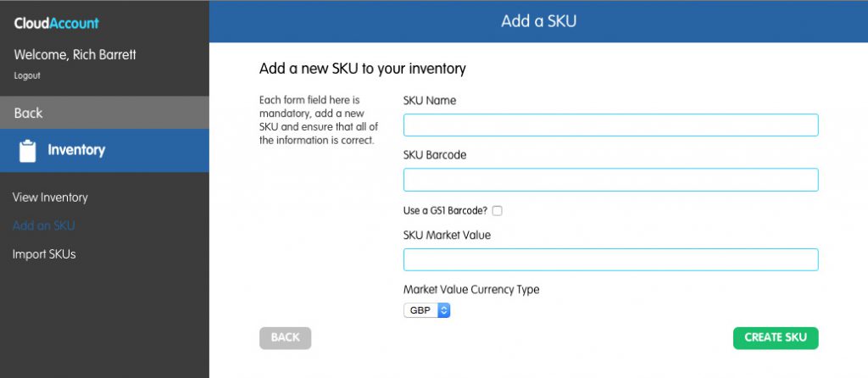Image resolution: width=868 pixels, height=378 pixels.
Task: Log out via the Logout link
Action: (27, 75)
